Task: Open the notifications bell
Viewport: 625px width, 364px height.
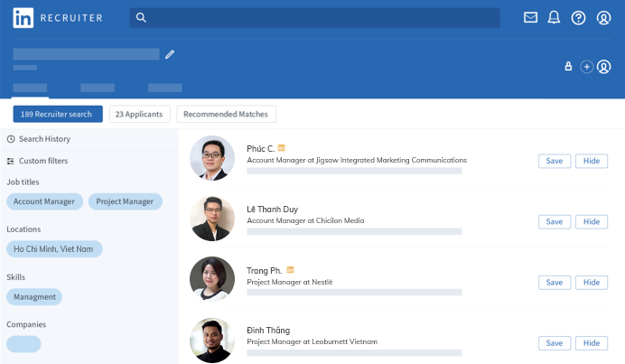Action: coord(554,17)
